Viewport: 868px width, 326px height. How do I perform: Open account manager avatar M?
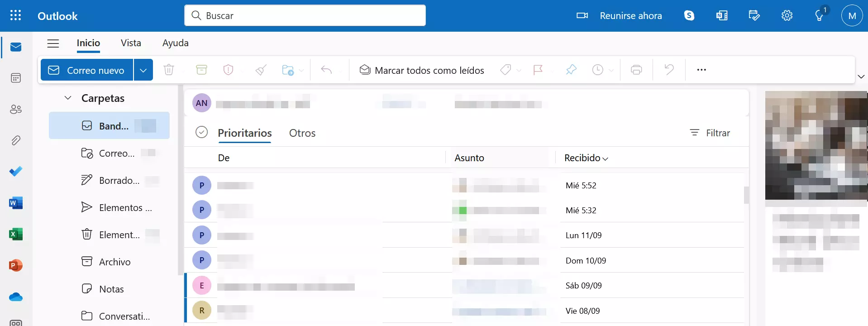pos(852,16)
